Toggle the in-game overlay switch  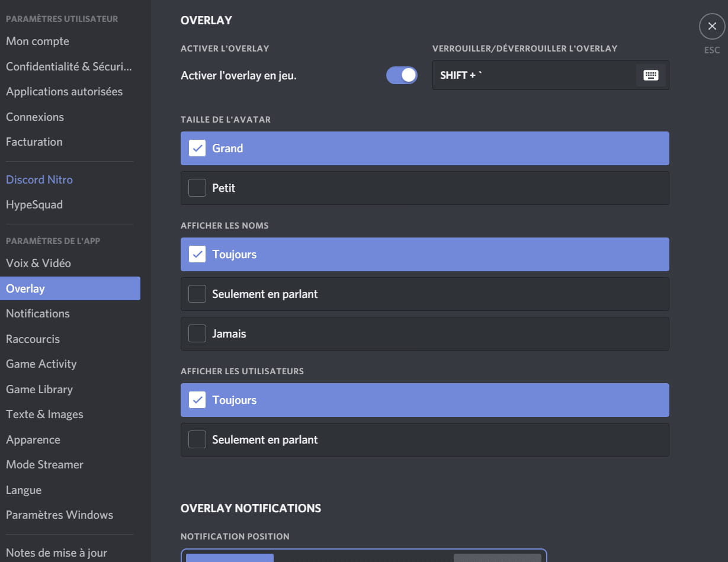pos(402,75)
